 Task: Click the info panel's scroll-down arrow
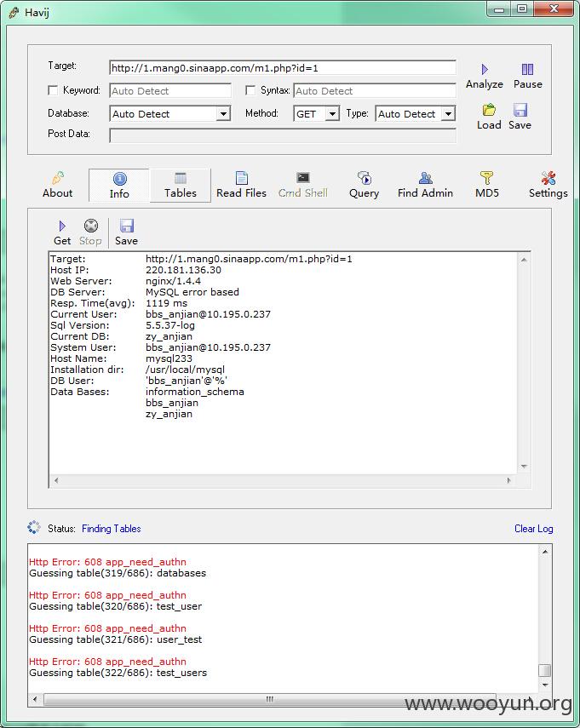524,466
